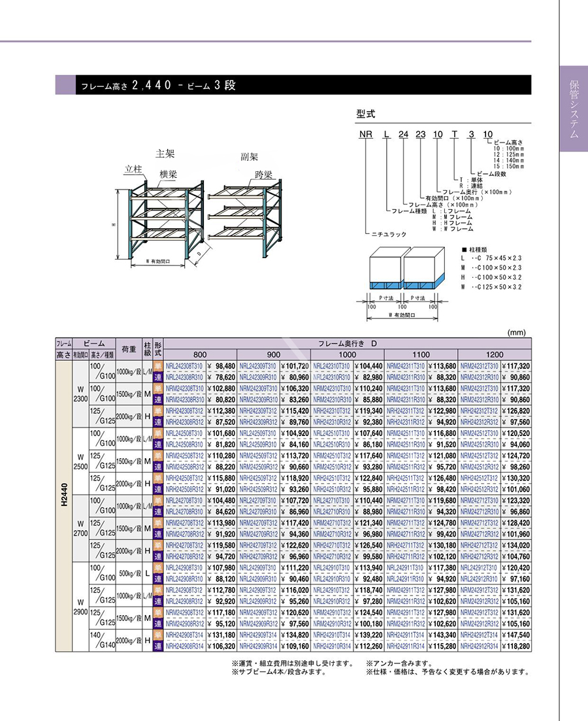Screen dimensions: 588x721
Task: Select the 900 depth column header
Action: click(x=274, y=354)
